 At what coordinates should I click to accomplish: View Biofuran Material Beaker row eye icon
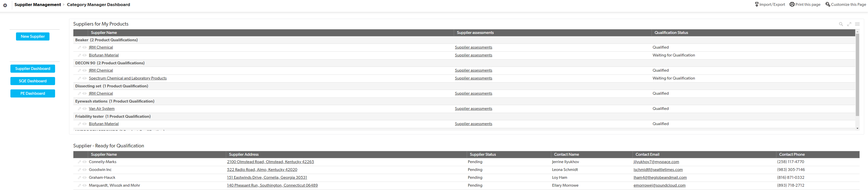click(x=85, y=55)
